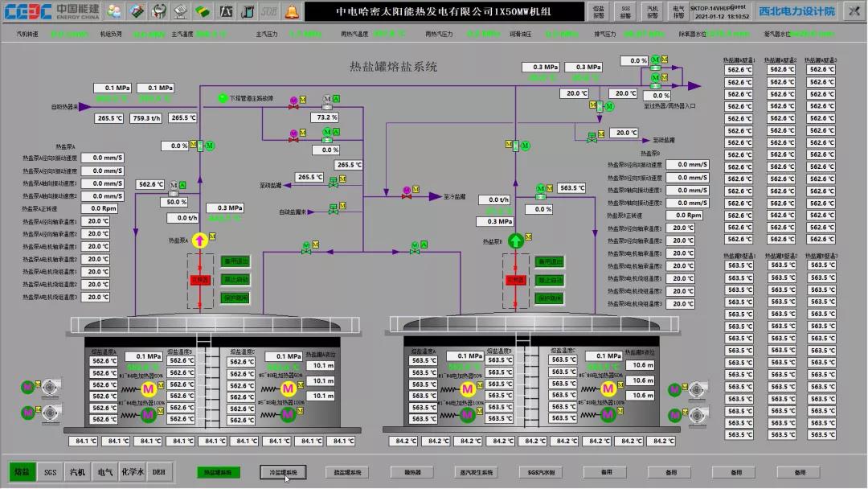The height and width of the screenshot is (489, 868).
Task: Click the yellow alarm bell icon
Action: tap(291, 12)
